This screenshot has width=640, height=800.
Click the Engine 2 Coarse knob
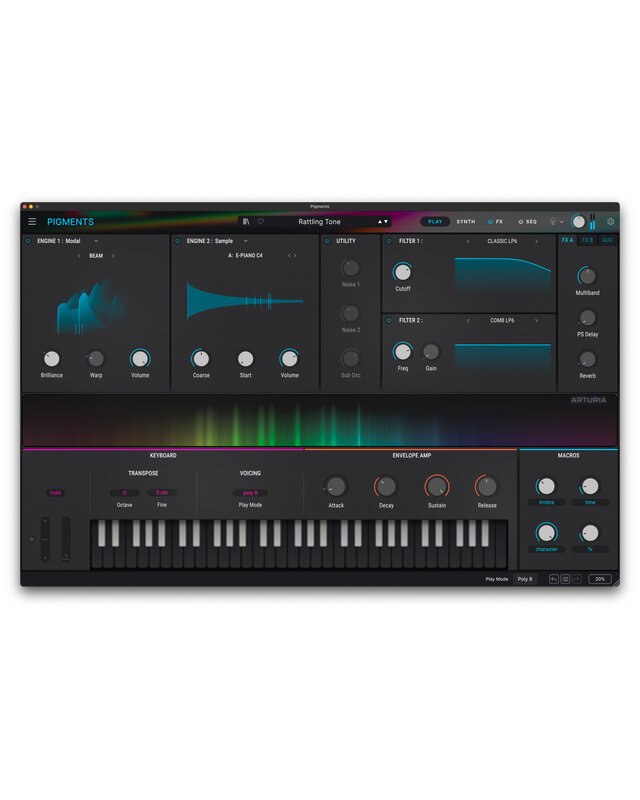[201, 359]
